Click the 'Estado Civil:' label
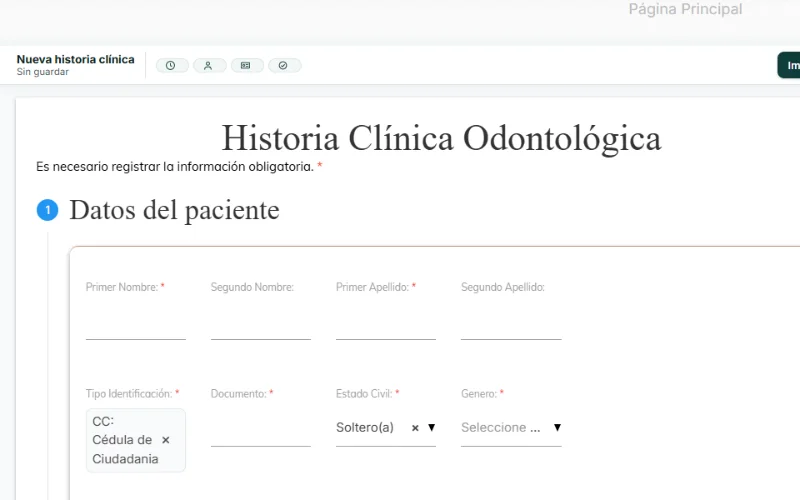The height and width of the screenshot is (500, 800). click(364, 394)
